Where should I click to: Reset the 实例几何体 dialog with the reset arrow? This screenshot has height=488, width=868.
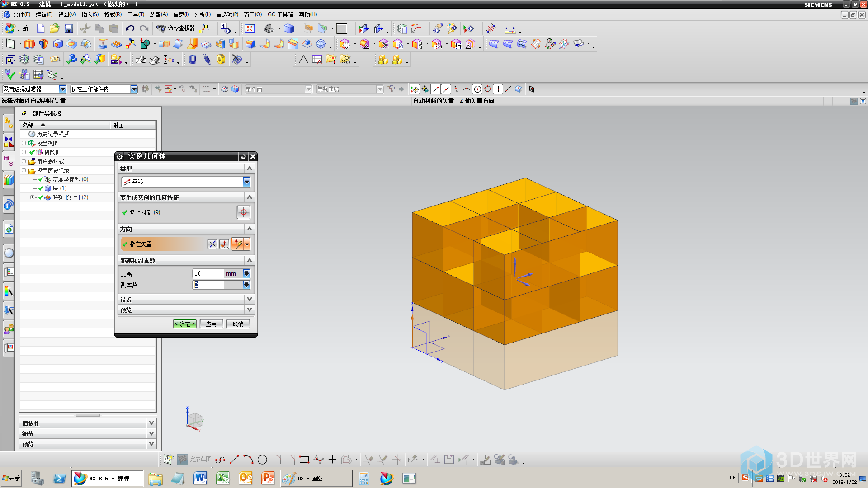click(243, 156)
